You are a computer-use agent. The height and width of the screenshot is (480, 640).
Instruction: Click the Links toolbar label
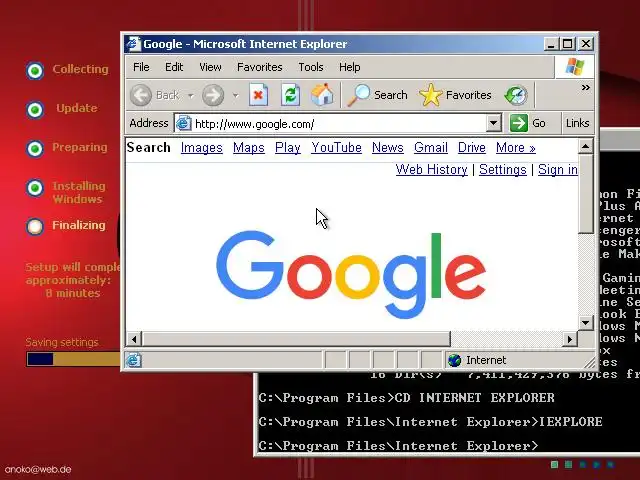click(577, 123)
